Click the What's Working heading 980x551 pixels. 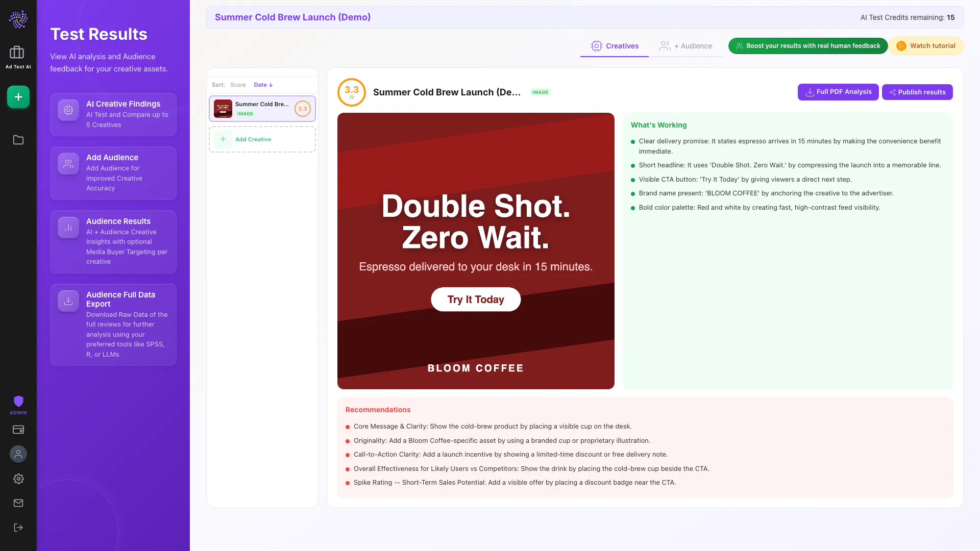658,125
